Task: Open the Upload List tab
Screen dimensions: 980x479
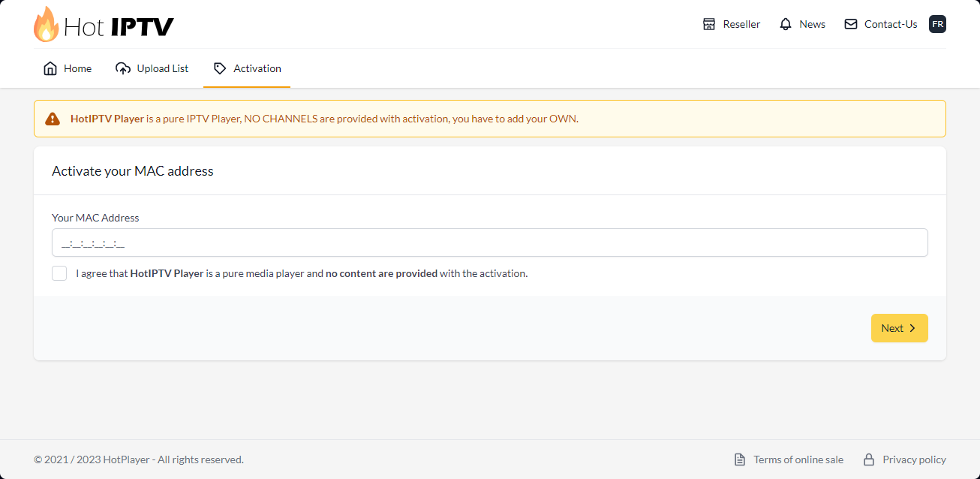Action: pyautogui.click(x=152, y=68)
